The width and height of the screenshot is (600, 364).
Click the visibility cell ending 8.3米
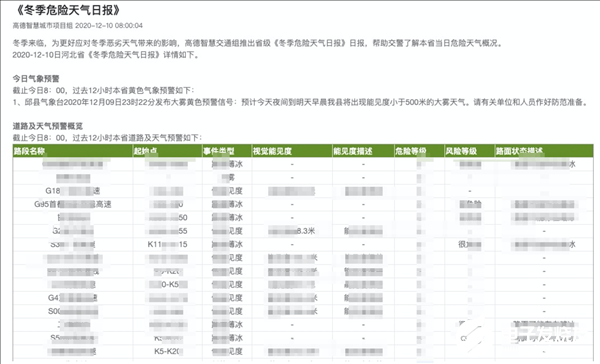tap(292, 231)
